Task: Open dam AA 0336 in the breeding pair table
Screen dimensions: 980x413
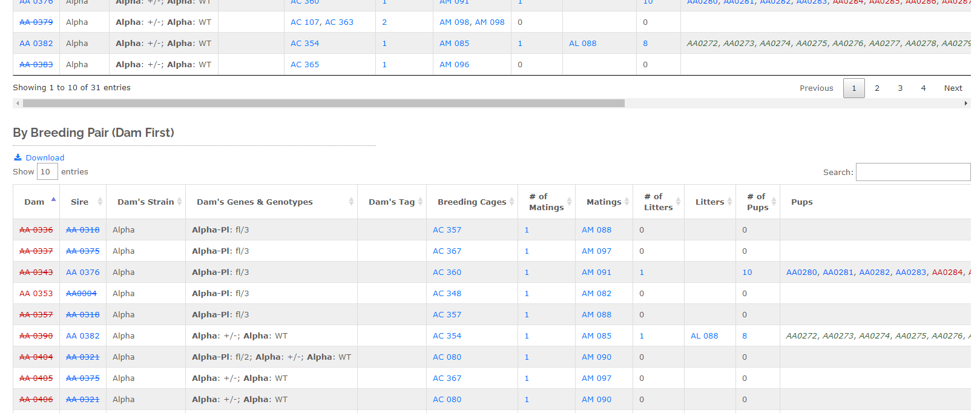Action: [x=36, y=230]
